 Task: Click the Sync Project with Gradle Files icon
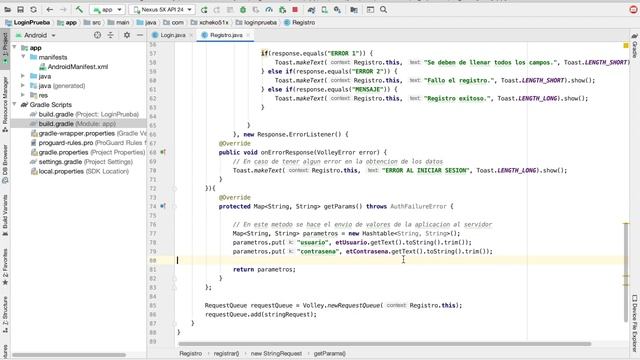tap(311, 9)
